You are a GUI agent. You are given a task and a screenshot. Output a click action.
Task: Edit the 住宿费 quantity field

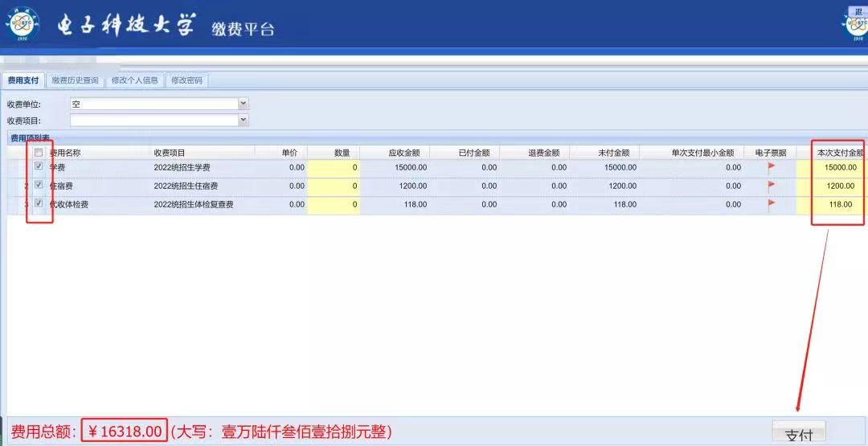pyautogui.click(x=334, y=186)
